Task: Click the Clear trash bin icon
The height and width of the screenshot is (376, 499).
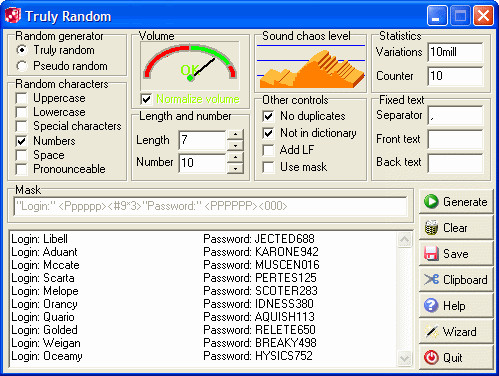Action: [431, 228]
